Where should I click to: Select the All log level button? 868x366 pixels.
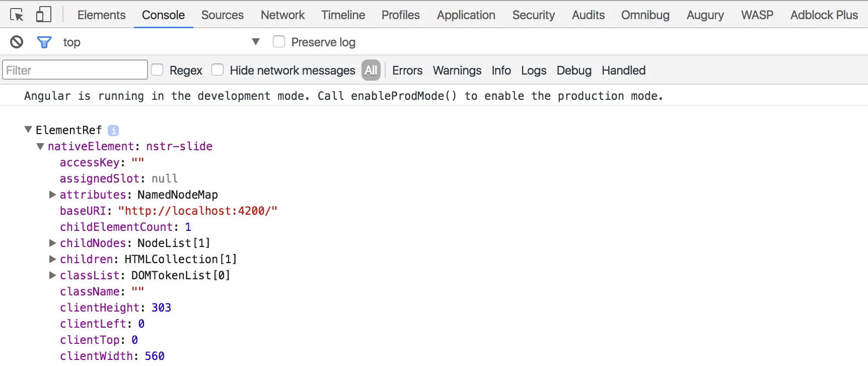[371, 71]
